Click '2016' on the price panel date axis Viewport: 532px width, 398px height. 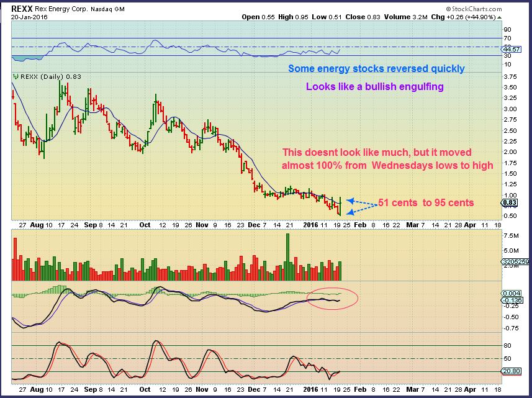(x=311, y=225)
